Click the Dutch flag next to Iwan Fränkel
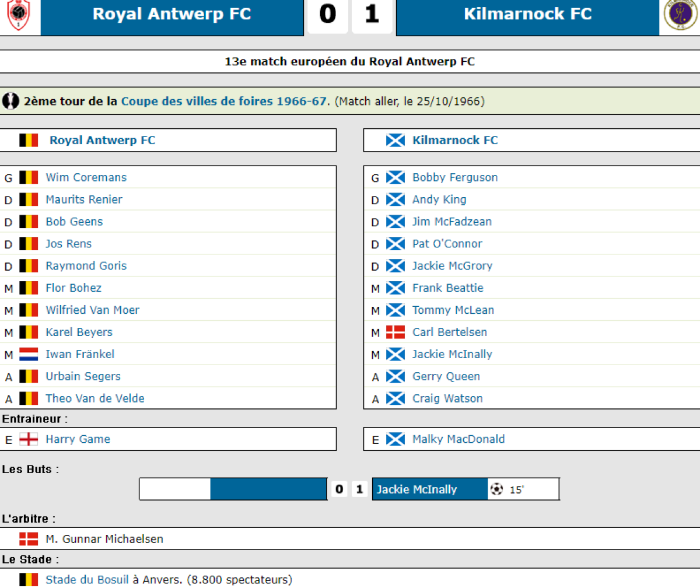This screenshot has width=700, height=588. 29,354
